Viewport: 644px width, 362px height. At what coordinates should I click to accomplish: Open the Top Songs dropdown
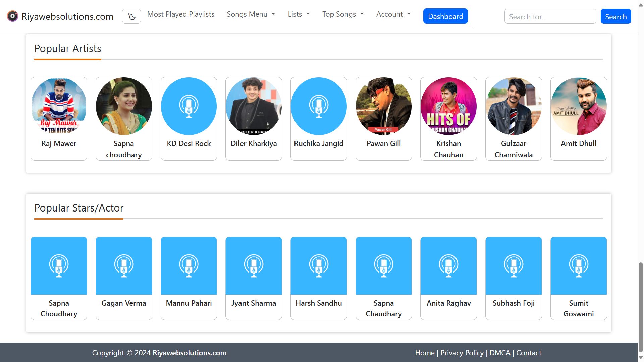click(x=343, y=14)
